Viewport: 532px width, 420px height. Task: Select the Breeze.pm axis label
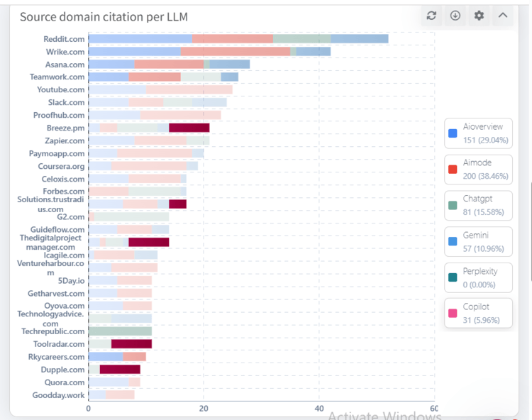[65, 128]
